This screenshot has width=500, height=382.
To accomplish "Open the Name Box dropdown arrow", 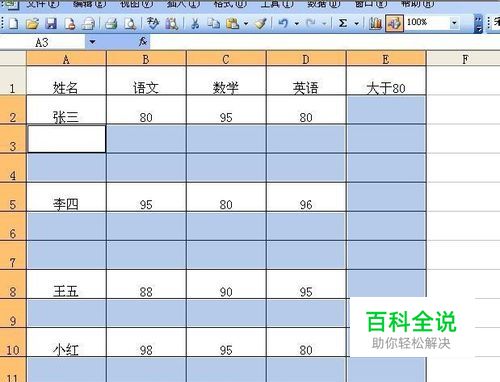I will point(92,42).
